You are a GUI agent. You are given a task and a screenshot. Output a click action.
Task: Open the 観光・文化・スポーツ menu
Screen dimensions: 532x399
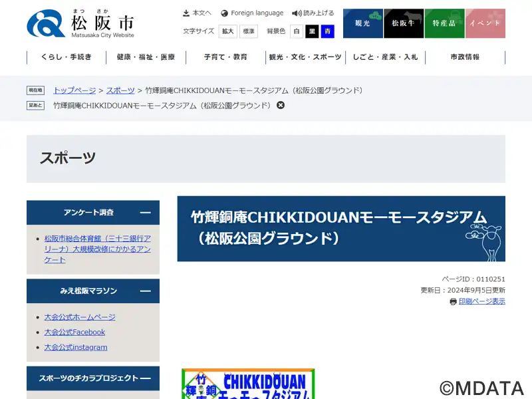[305, 57]
